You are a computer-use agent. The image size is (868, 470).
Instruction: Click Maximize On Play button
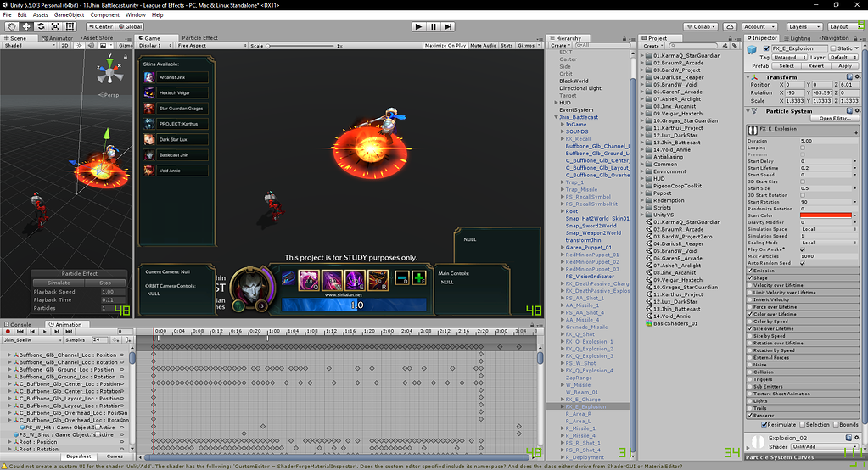tap(445, 46)
